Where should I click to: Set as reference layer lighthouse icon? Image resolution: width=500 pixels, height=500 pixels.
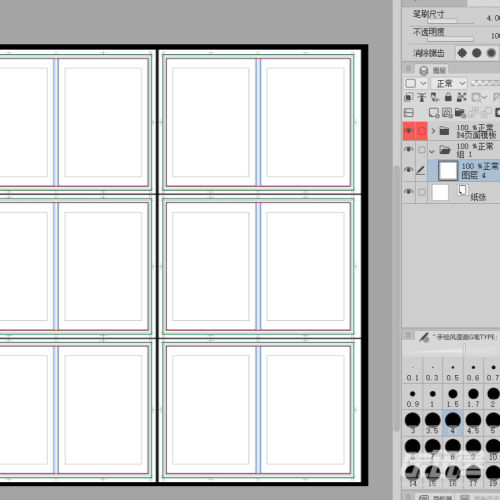coord(422,97)
